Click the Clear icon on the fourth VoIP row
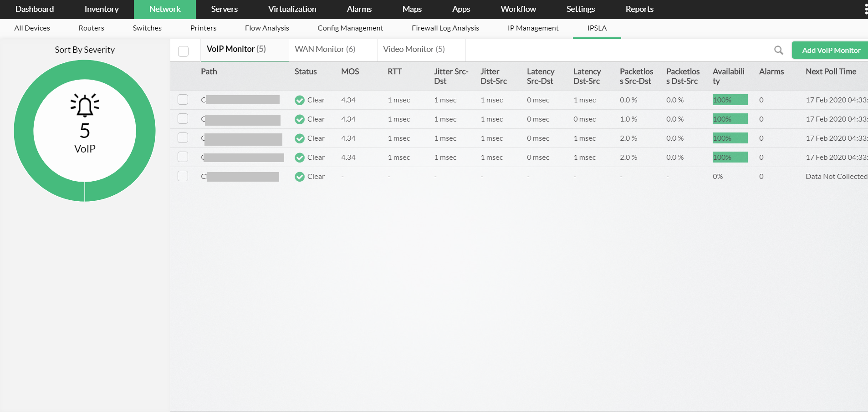868x412 pixels. (x=300, y=158)
